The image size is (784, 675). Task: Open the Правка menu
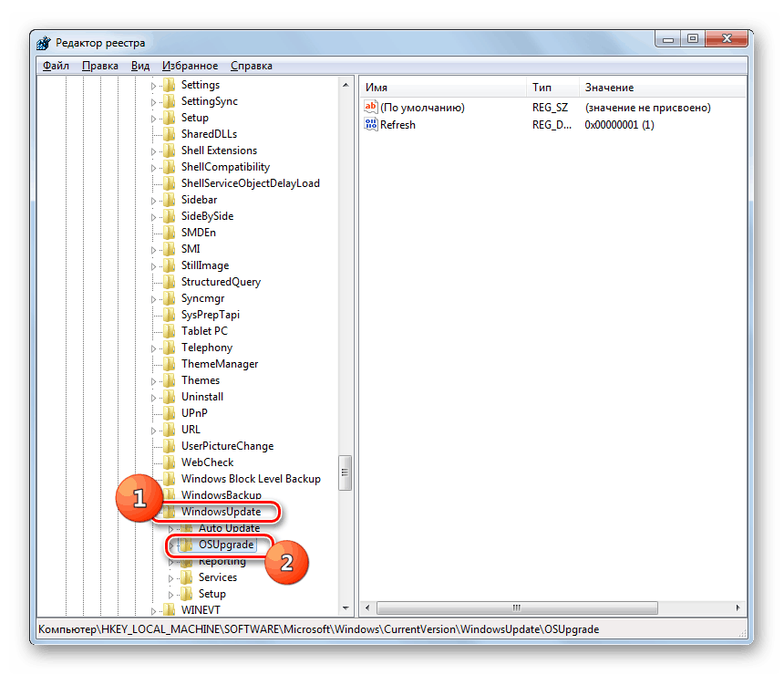[x=100, y=66]
